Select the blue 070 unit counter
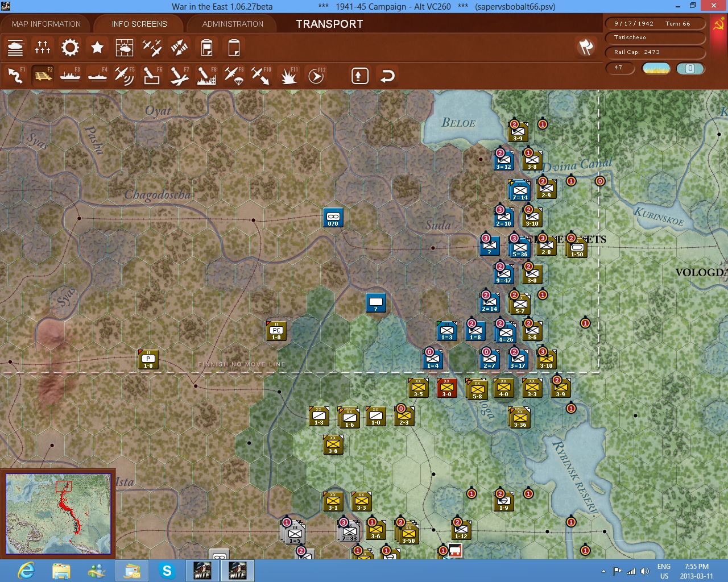728x582 pixels. coord(333,218)
